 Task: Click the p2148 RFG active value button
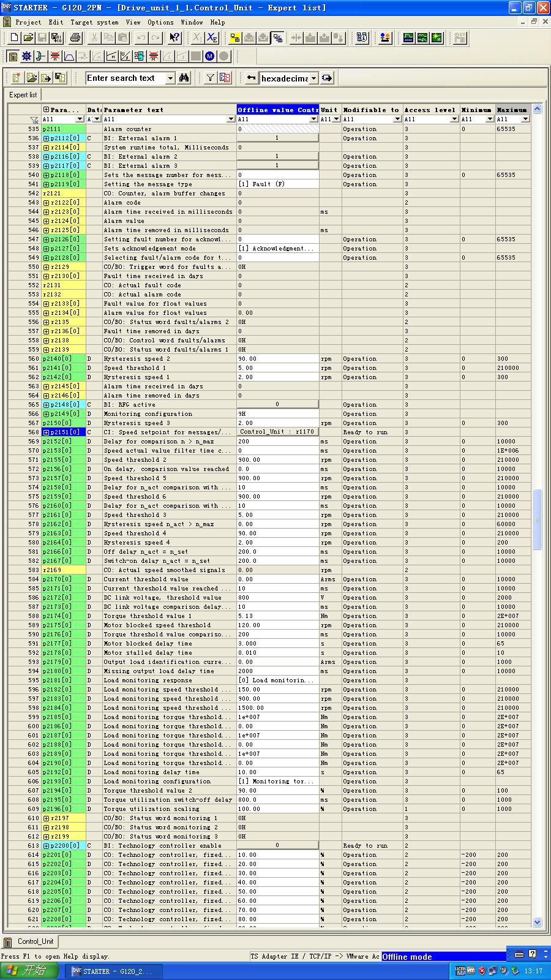point(277,405)
